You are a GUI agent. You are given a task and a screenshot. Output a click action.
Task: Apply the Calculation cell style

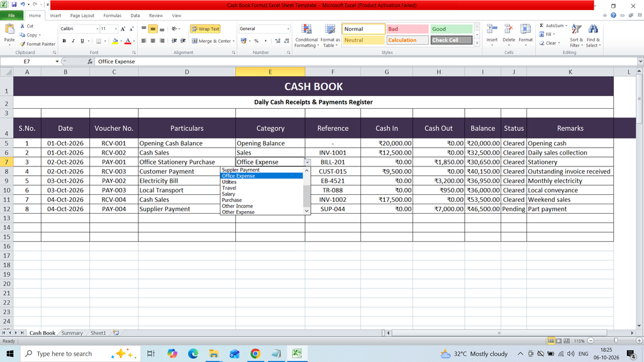click(408, 40)
